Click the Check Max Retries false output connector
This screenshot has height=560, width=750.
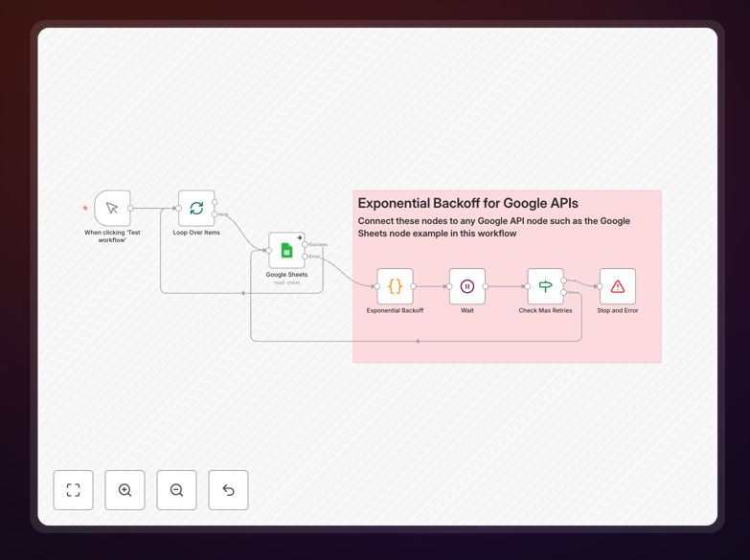tap(563, 292)
